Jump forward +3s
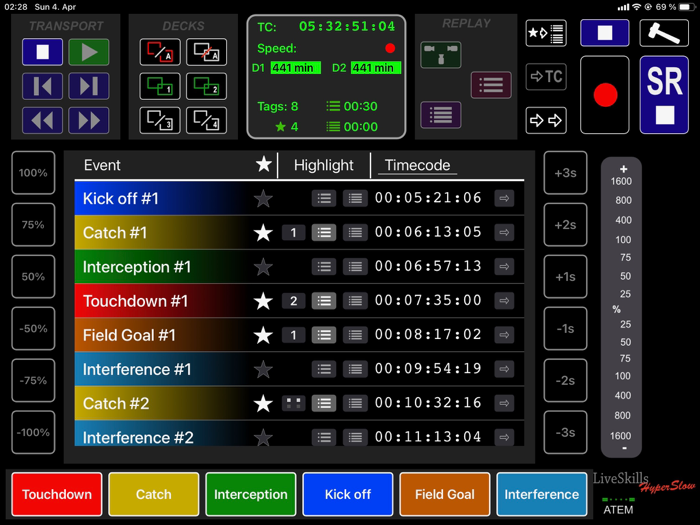Image resolution: width=700 pixels, height=525 pixels. tap(565, 173)
